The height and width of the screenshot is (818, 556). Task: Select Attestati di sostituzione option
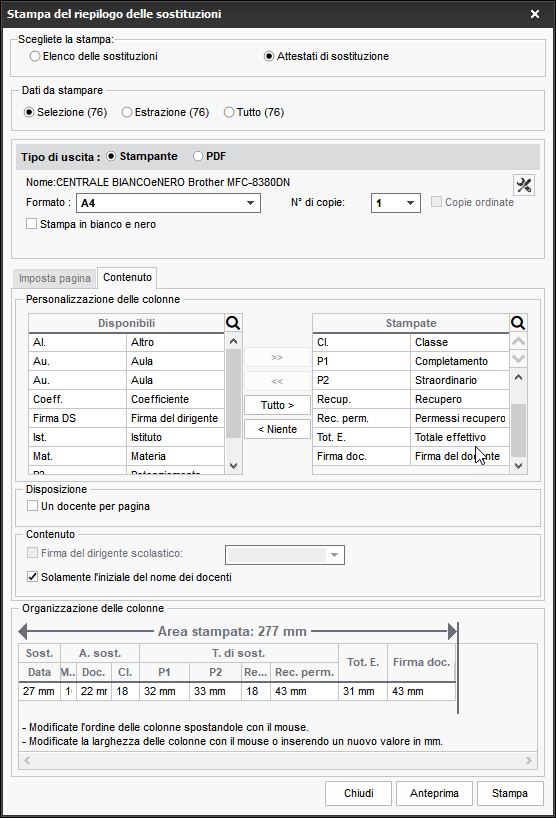(327, 56)
